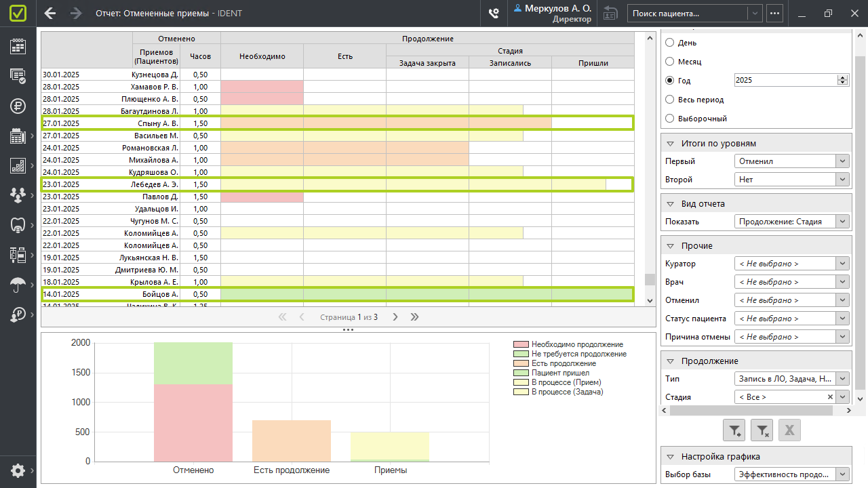This screenshot has width=868, height=488.
Task: Open the tooth icon in sidebar
Action: pos(18,224)
